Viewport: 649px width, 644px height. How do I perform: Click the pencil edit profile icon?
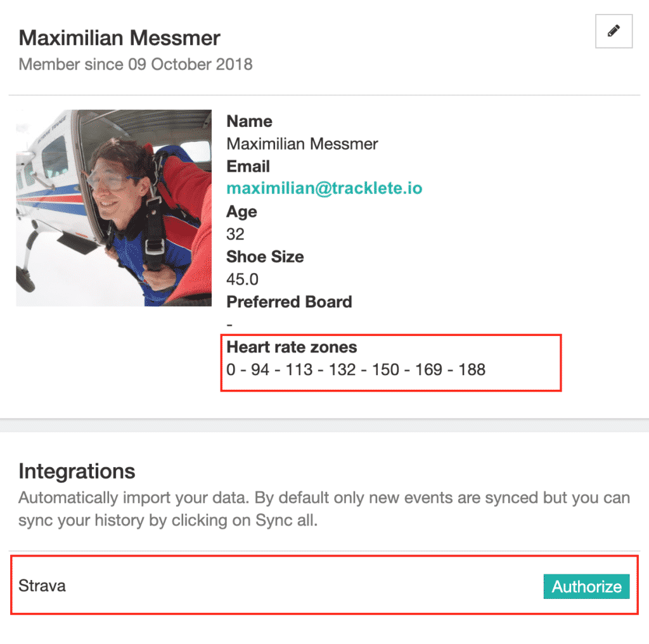click(x=614, y=31)
